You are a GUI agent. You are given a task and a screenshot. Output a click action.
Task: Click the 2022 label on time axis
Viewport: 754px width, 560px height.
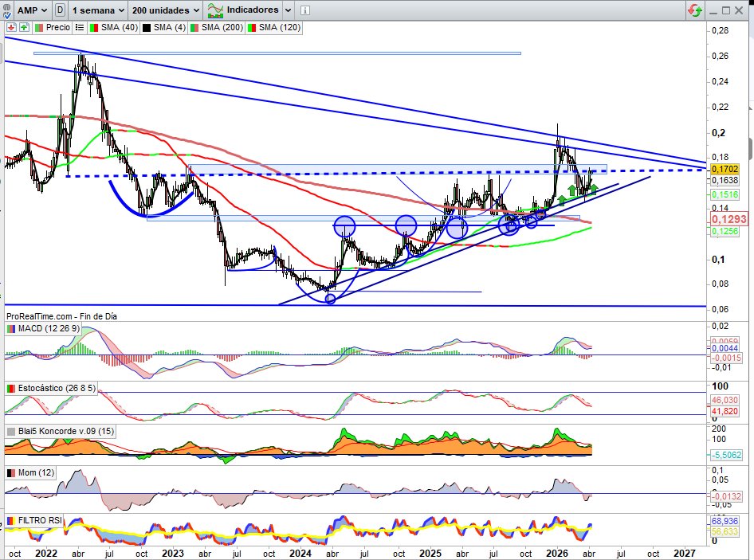point(46,554)
